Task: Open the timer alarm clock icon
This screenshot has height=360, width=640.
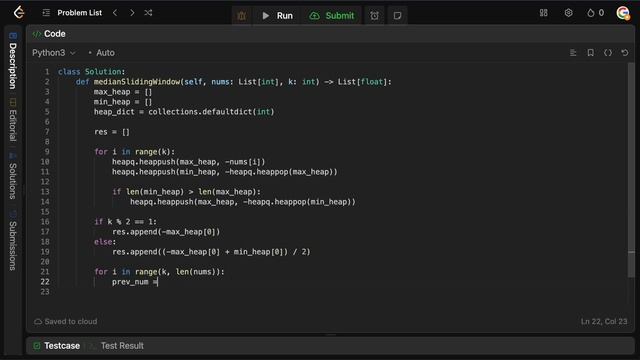Action: coord(374,16)
